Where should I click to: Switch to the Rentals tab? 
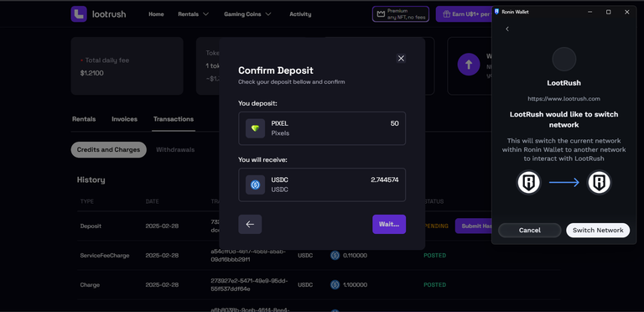click(x=84, y=119)
